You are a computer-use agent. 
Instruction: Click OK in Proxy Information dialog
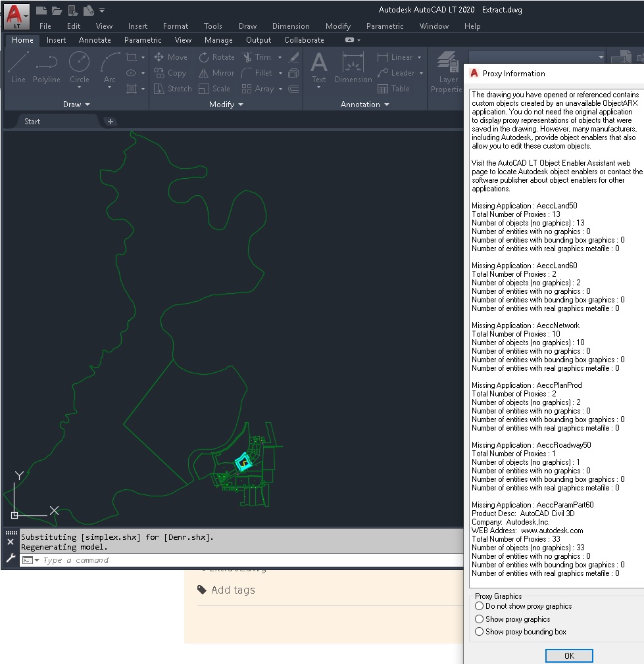569,655
